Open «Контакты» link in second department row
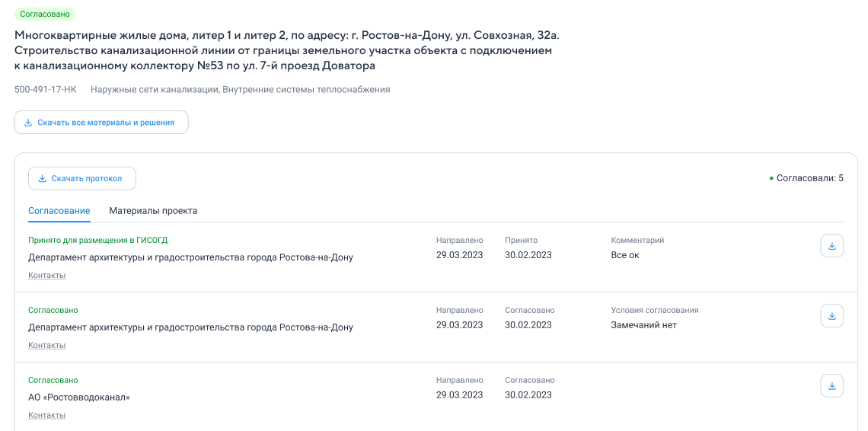Viewport: 868px width, 431px height. coord(47,345)
